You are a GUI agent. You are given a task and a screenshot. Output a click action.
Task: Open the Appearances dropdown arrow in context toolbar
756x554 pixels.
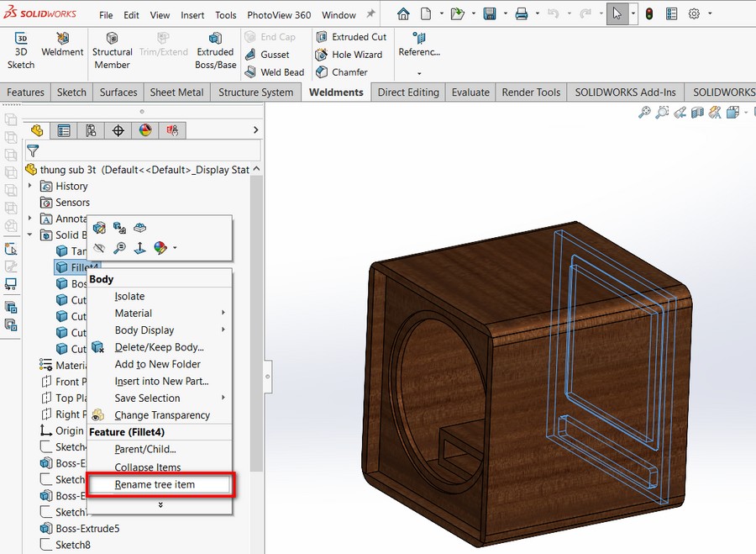175,248
